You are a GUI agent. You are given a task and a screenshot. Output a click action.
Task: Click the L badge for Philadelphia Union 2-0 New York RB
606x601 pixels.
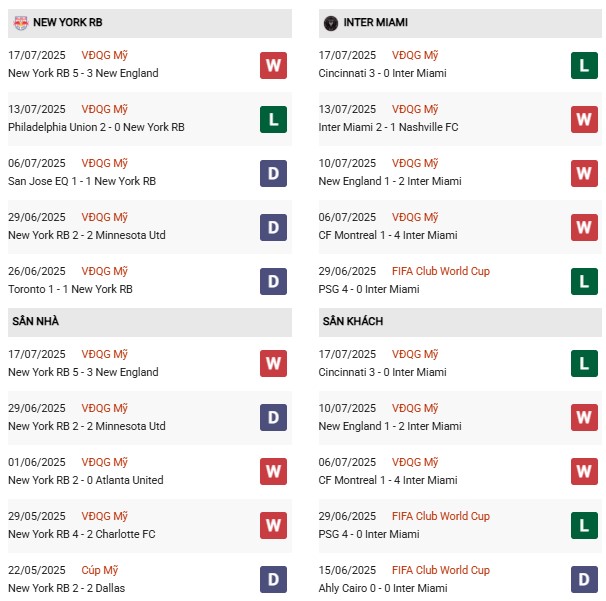tap(273, 119)
